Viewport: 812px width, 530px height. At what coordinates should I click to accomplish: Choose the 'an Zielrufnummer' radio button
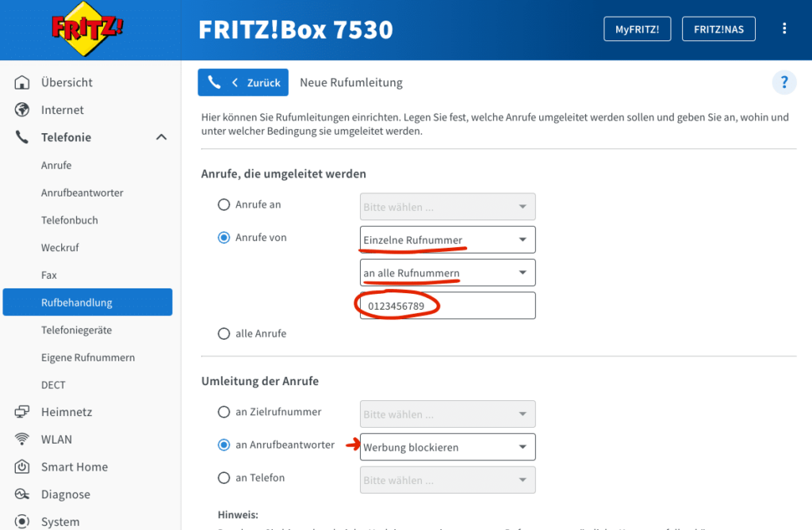224,413
